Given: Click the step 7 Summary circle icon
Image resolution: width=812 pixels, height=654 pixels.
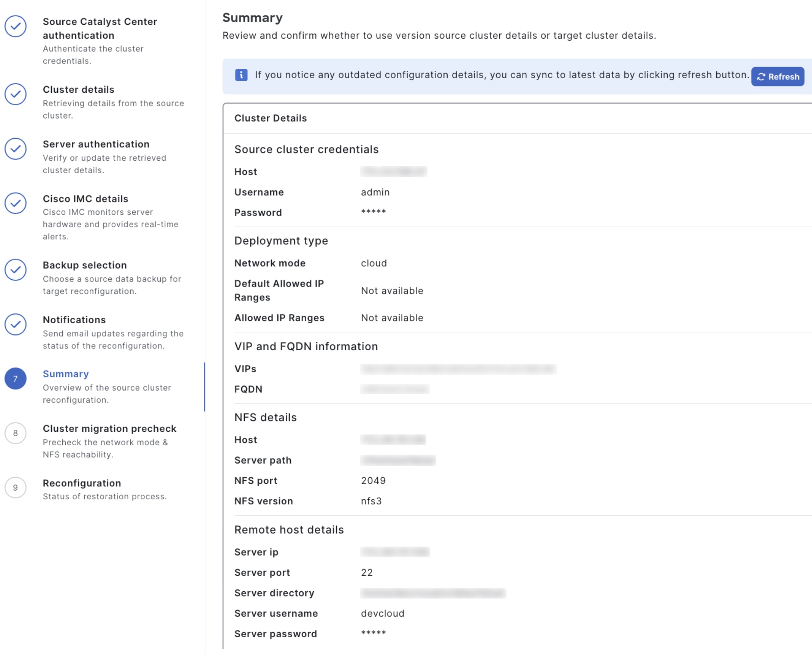Looking at the screenshot, I should (15, 379).
